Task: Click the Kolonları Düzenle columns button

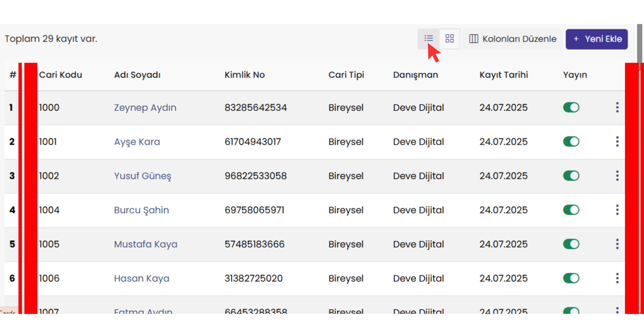Action: point(513,39)
